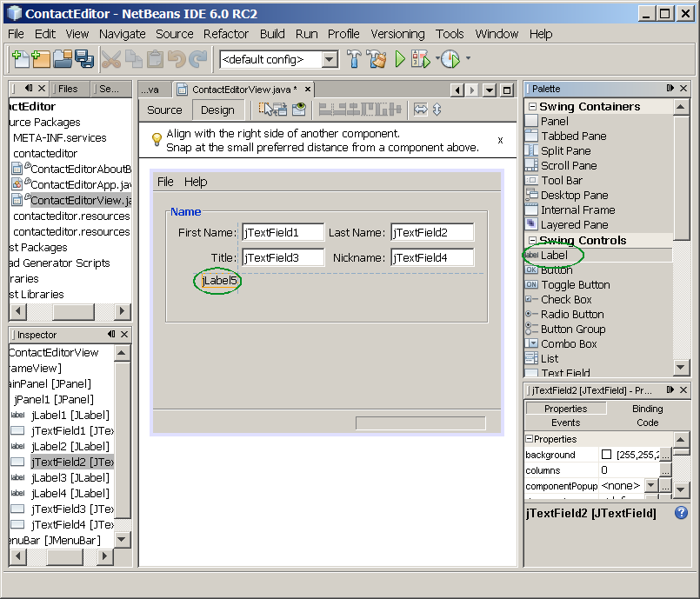Pick Combo Box from the Palette
The height and width of the screenshot is (599, 700).
coord(569,343)
